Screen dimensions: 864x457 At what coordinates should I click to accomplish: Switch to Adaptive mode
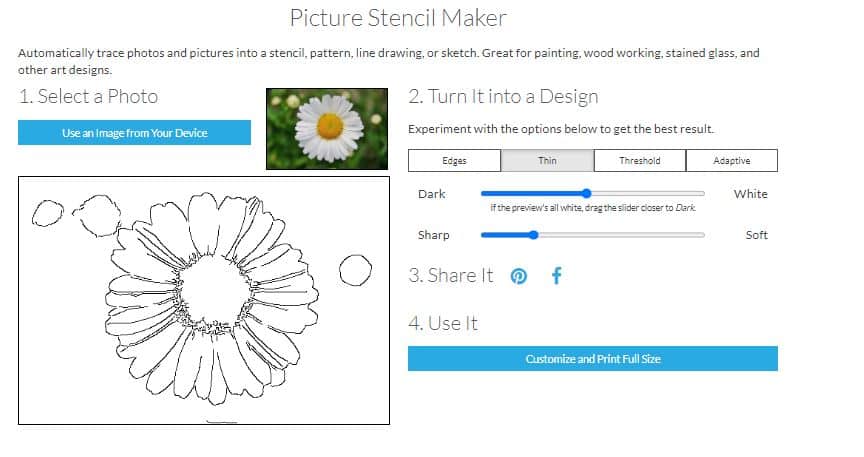pos(732,160)
